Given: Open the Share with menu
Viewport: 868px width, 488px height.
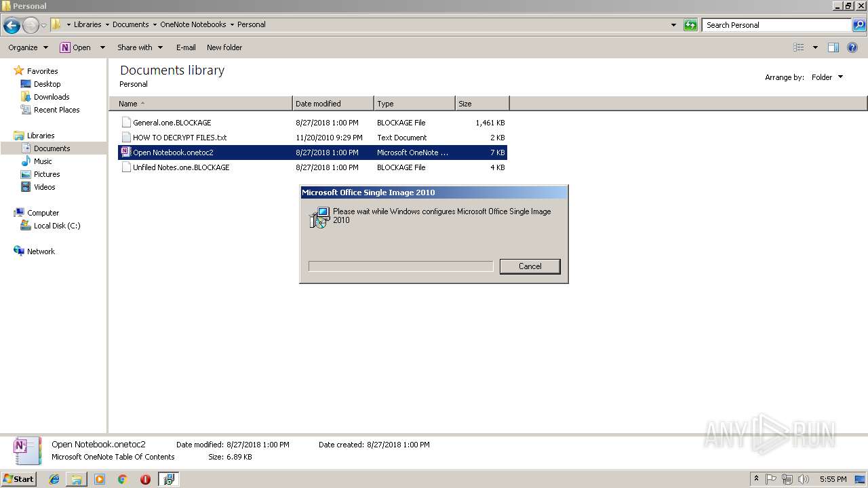Looking at the screenshot, I should [x=140, y=47].
